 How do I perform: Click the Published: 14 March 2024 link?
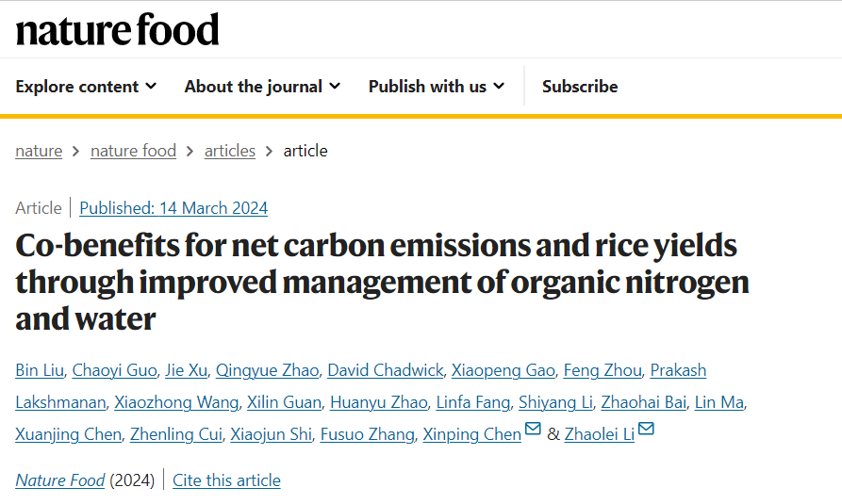[x=173, y=208]
